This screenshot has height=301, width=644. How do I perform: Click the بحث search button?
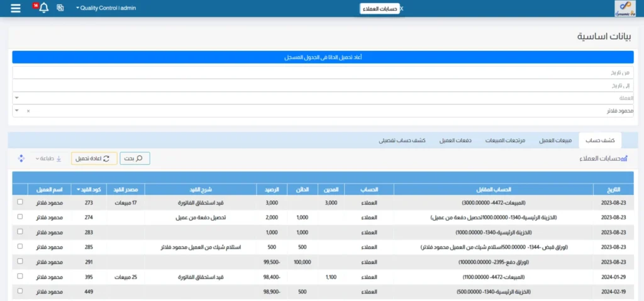[x=135, y=158]
